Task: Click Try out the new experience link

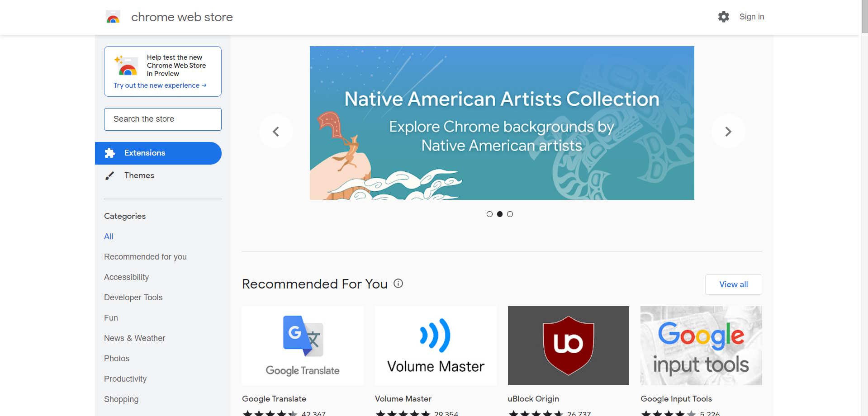Action: 160,85
